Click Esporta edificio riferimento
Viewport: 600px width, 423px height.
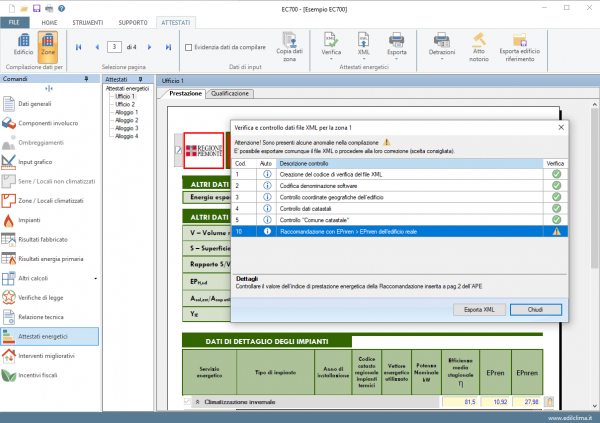(x=520, y=47)
